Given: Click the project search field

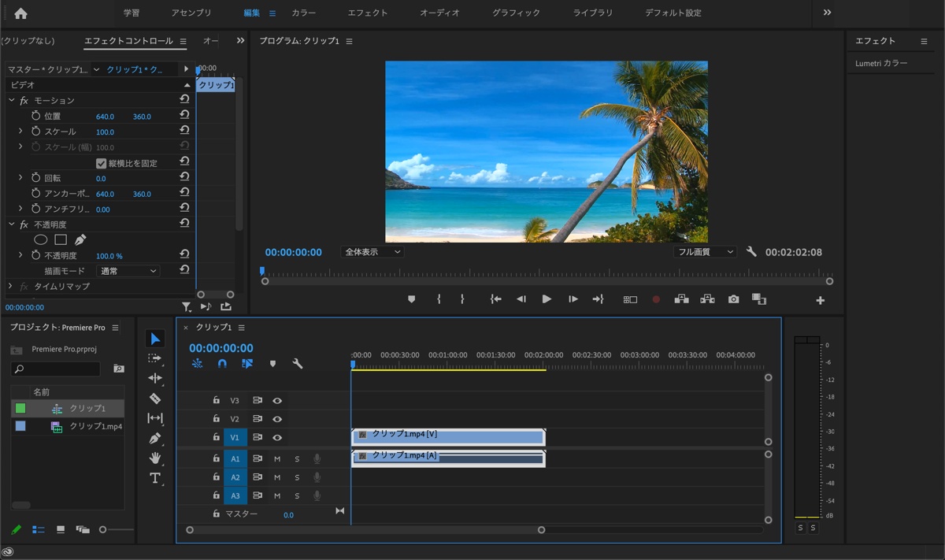Looking at the screenshot, I should tap(56, 369).
